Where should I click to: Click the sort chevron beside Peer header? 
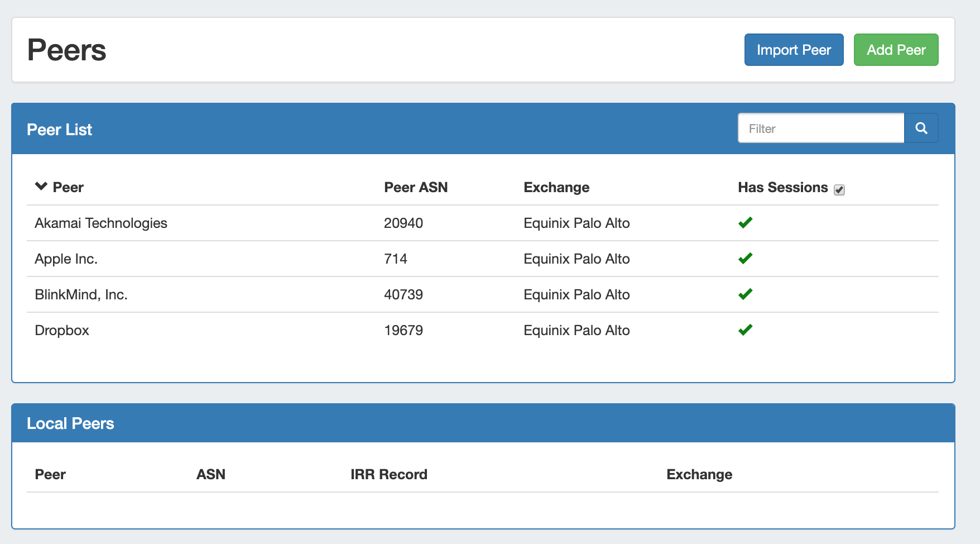click(41, 187)
